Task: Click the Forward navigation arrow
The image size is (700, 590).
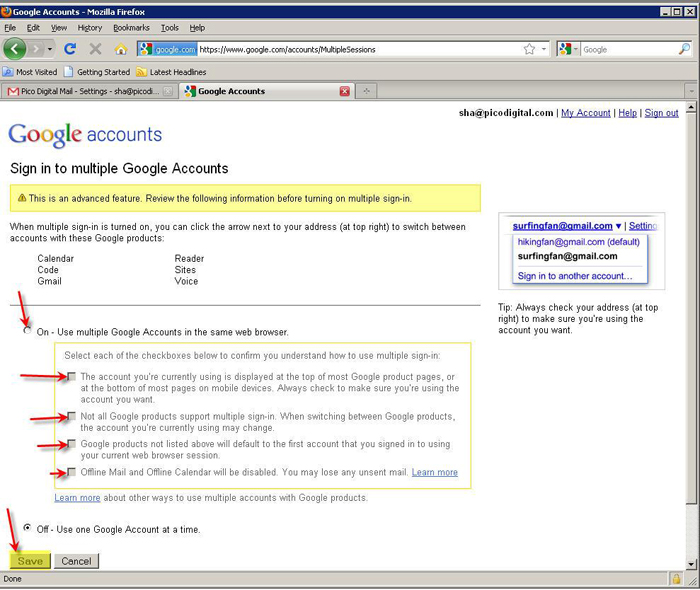Action: 37,49
